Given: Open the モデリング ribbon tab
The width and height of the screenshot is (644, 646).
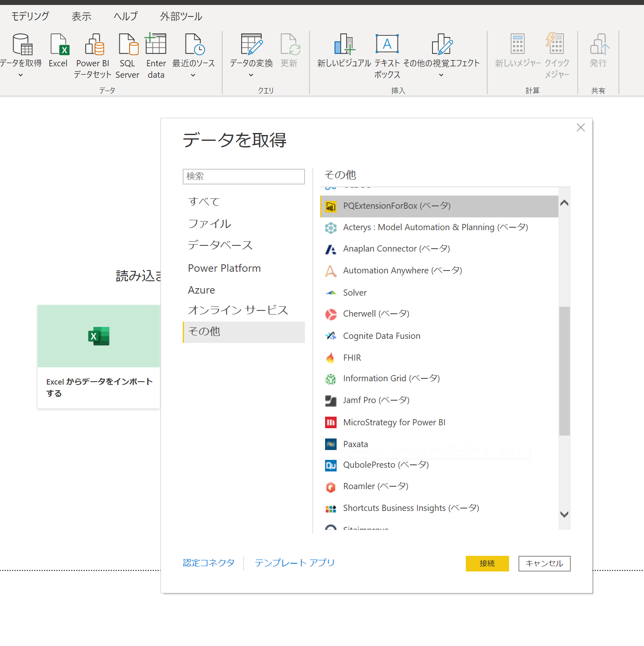Looking at the screenshot, I should click(30, 16).
